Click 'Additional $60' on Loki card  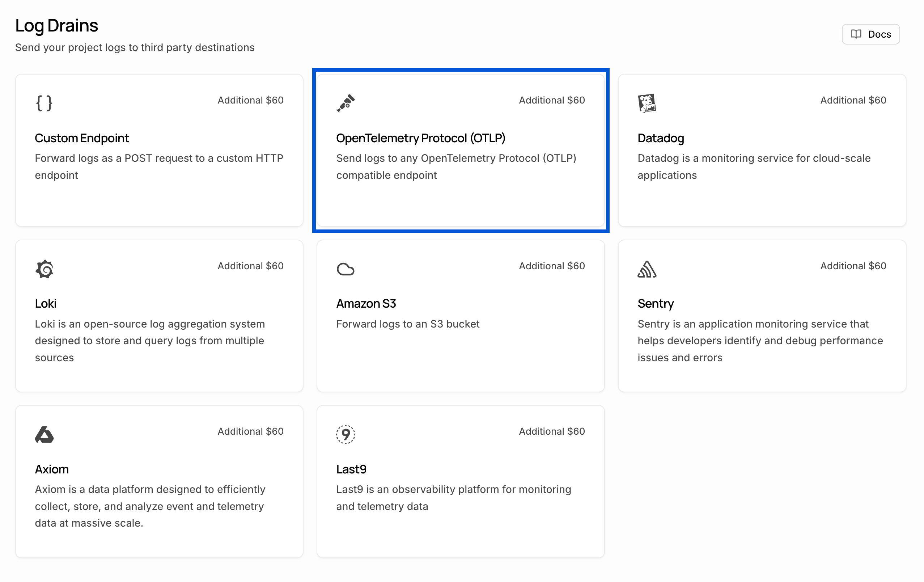(x=251, y=266)
